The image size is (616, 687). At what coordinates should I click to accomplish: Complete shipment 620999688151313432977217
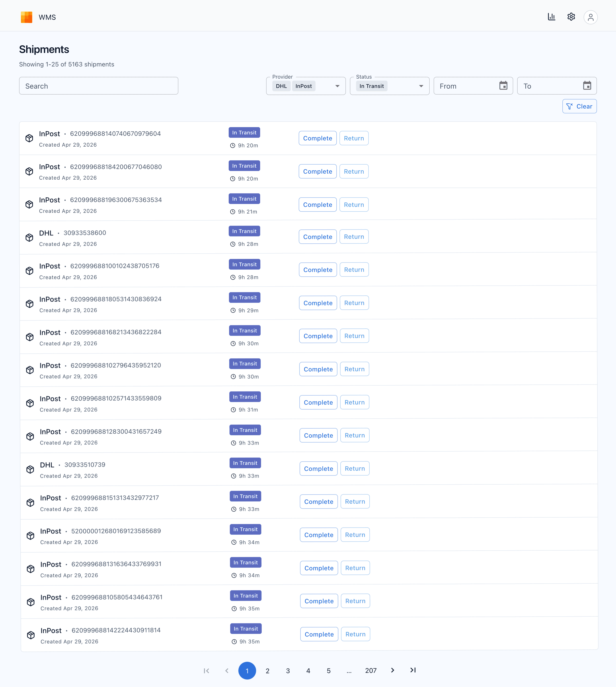click(318, 501)
